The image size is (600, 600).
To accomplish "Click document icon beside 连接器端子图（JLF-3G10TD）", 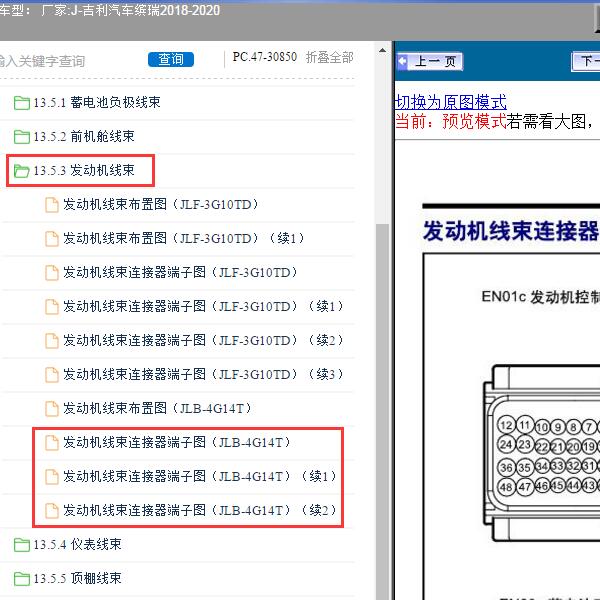I will click(x=52, y=273).
